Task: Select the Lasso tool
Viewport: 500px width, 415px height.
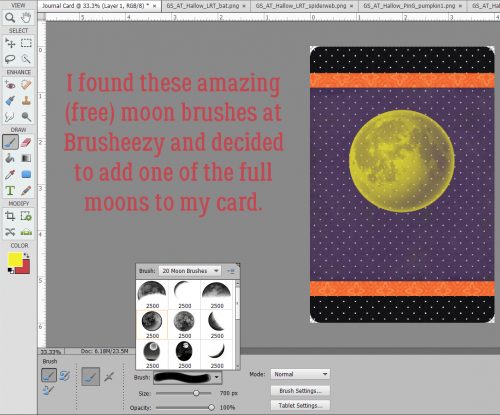Action: (10, 59)
